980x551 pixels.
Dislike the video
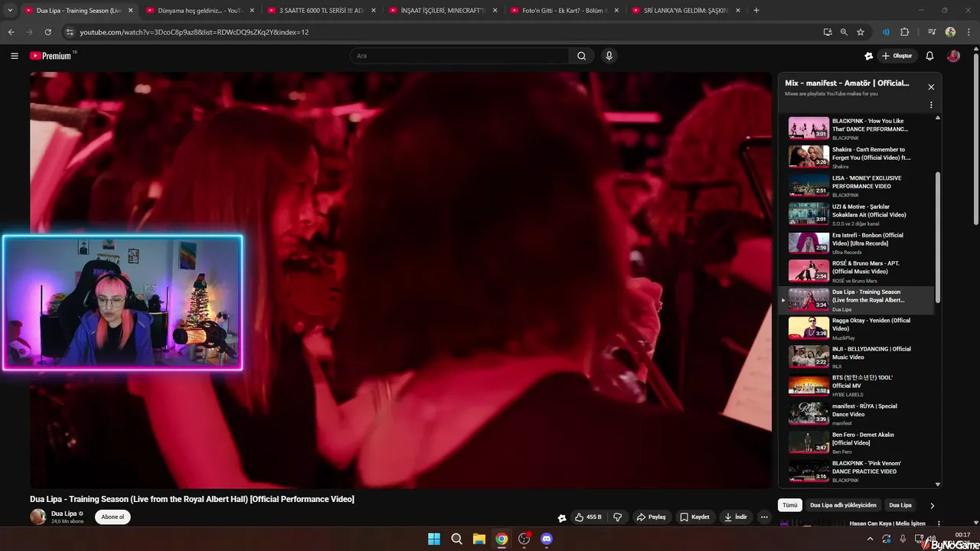pyautogui.click(x=617, y=517)
